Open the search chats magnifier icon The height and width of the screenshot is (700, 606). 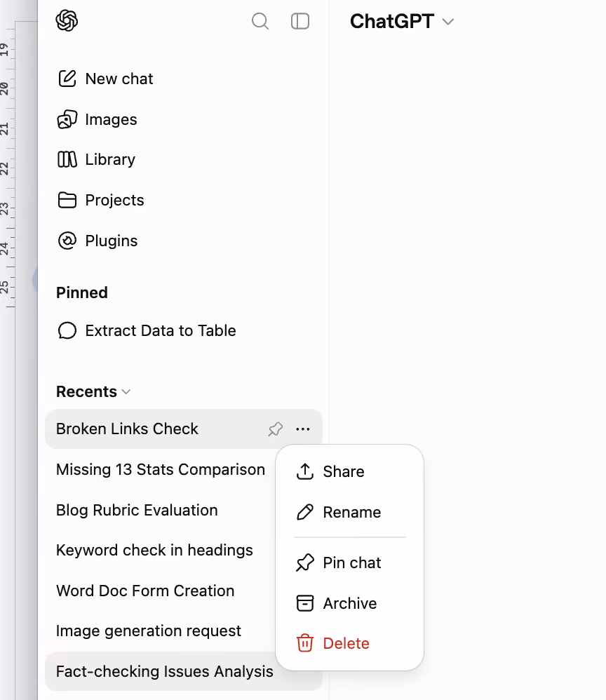[260, 21]
